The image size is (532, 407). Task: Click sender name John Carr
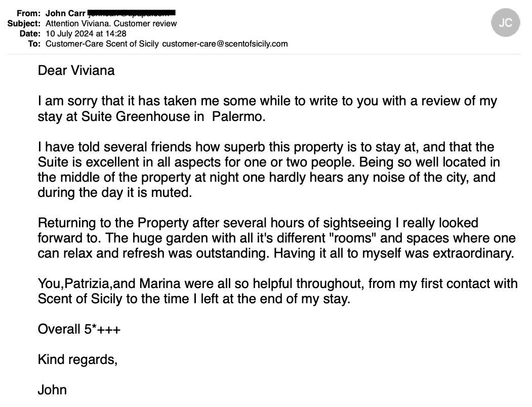tap(65, 13)
